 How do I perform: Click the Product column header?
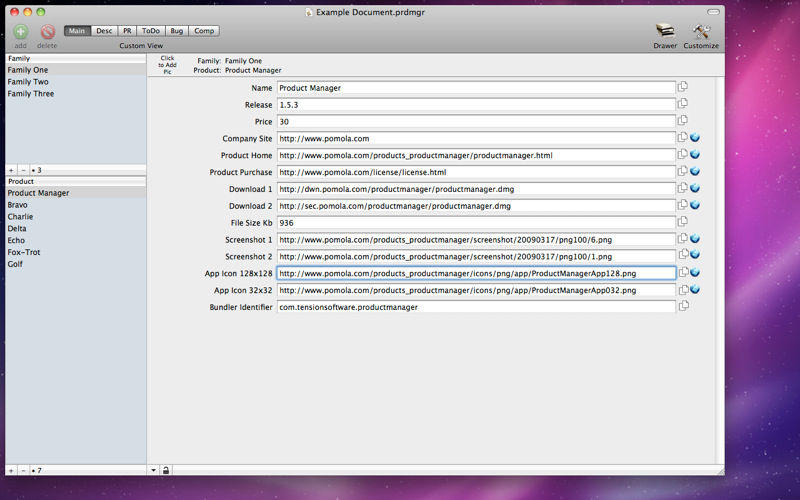coord(76,181)
